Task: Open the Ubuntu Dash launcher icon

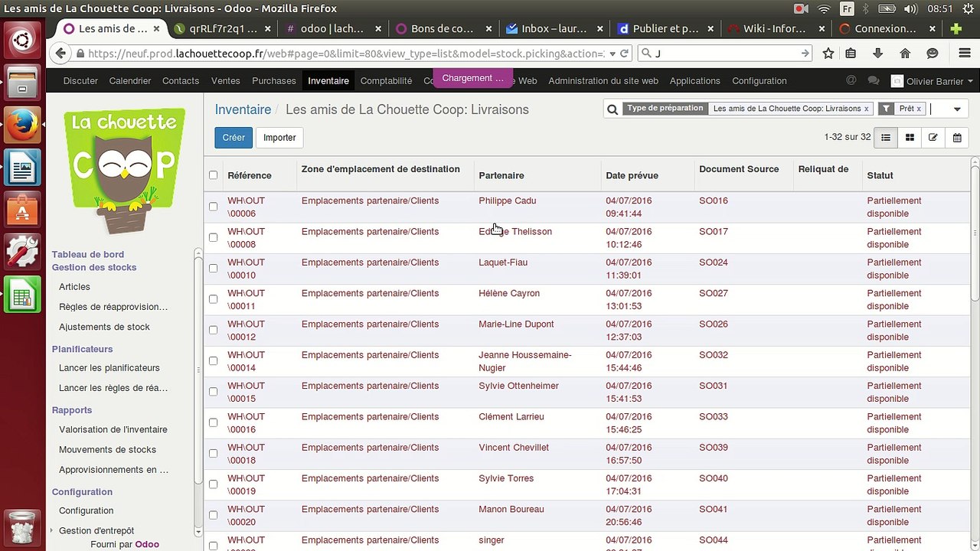Action: (x=23, y=38)
